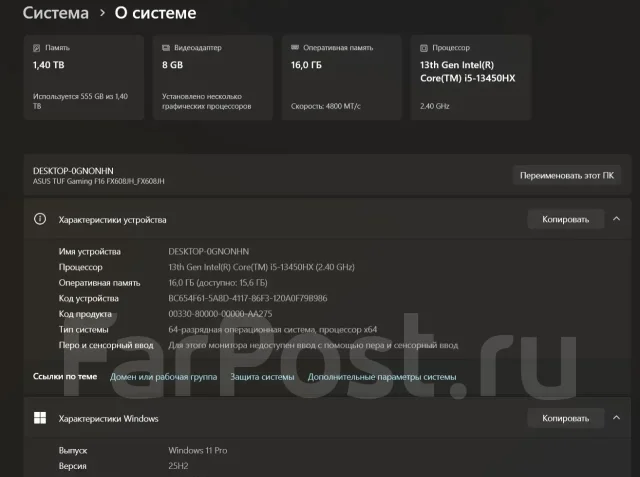Select the processor value 13th Gen Intel Core i5-13450HX
The height and width of the screenshot is (477, 640).
(261, 267)
